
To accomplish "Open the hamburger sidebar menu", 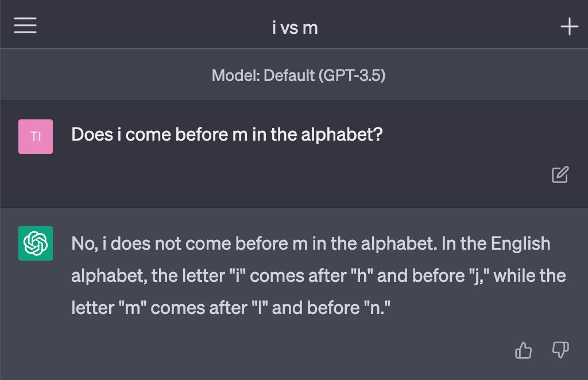I will point(25,26).
